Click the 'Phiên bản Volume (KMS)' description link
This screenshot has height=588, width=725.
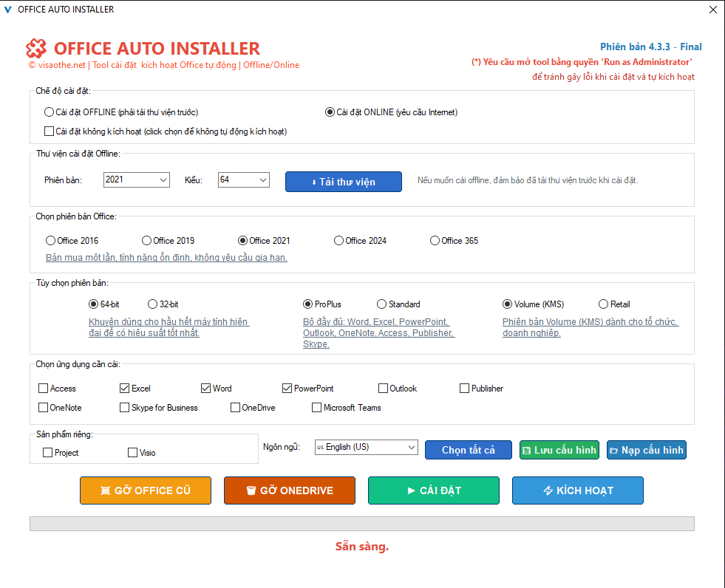(590, 327)
